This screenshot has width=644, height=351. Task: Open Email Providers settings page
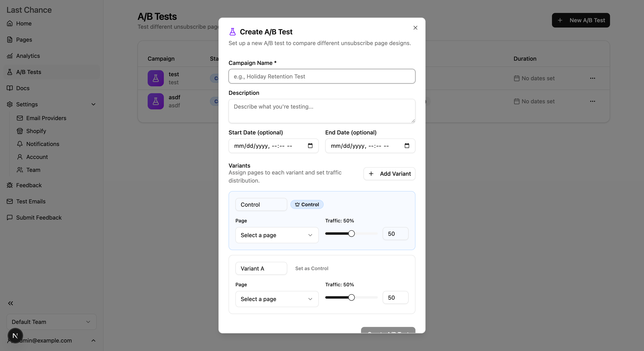tap(46, 118)
